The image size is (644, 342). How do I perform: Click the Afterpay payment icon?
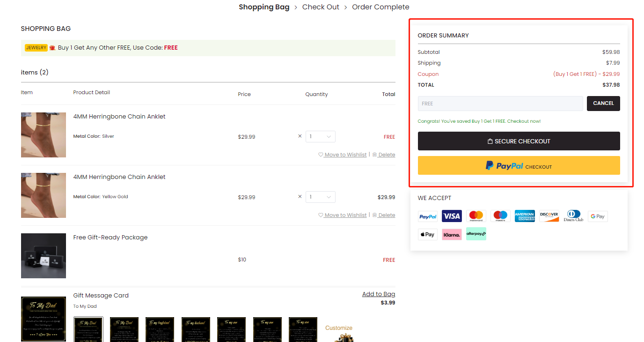(x=476, y=234)
